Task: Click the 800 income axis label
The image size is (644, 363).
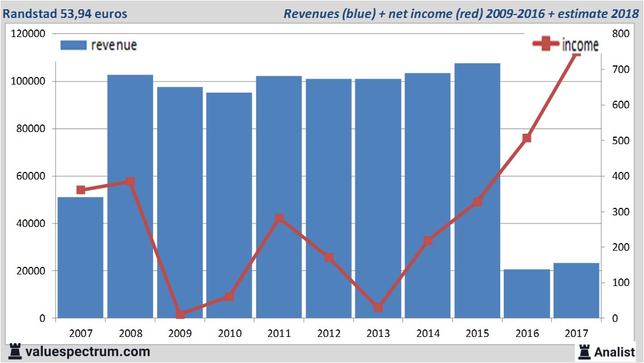Action: 621,34
